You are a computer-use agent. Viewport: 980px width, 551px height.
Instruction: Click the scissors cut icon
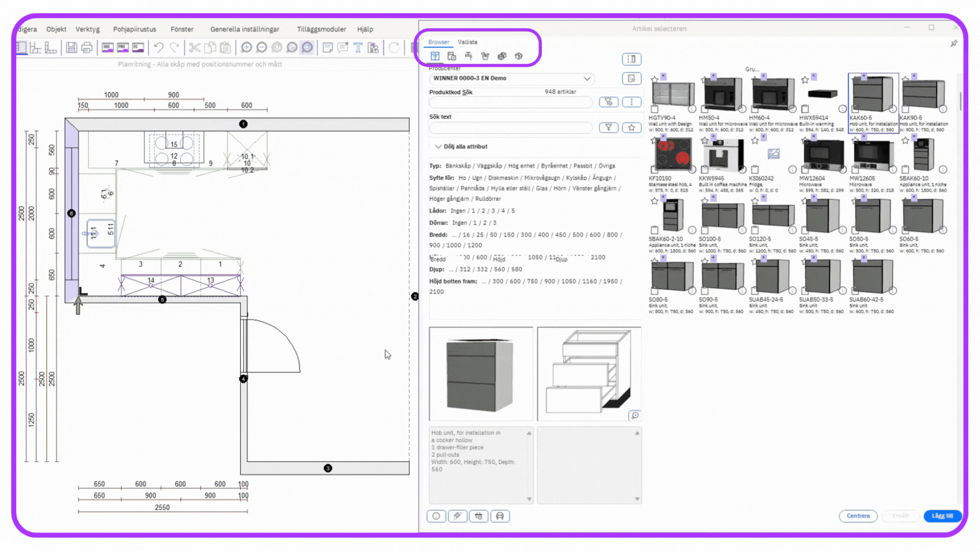pyautogui.click(x=194, y=47)
